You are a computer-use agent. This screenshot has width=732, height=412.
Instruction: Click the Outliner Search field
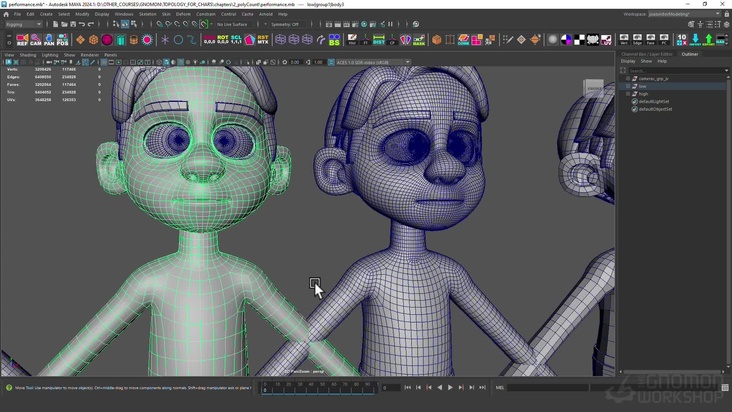click(x=676, y=70)
